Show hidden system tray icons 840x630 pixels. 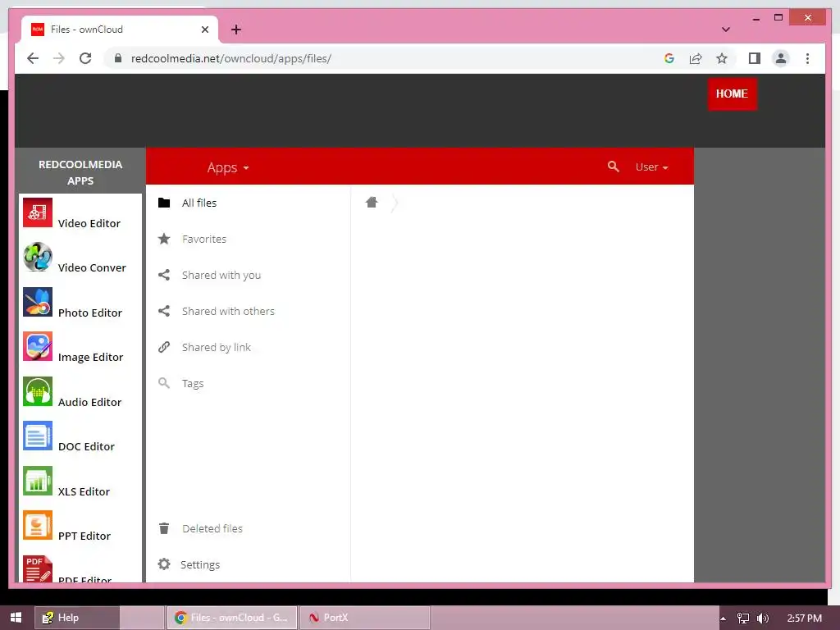[x=724, y=619]
